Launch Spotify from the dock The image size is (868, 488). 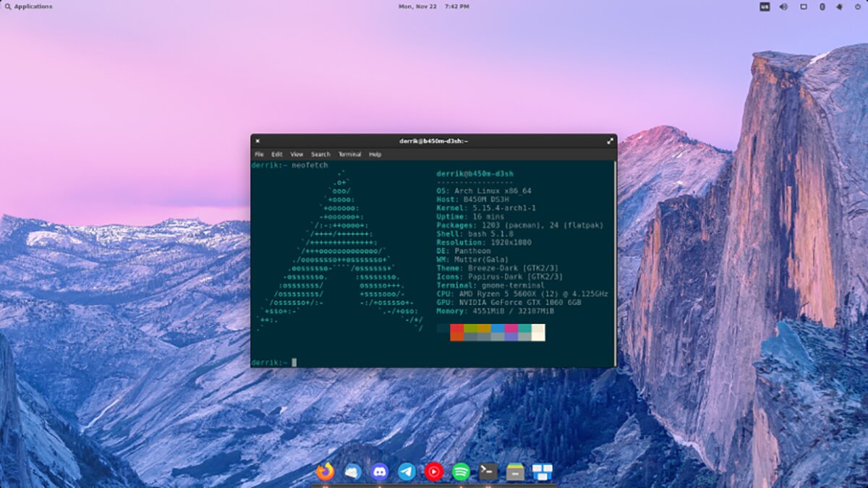(x=461, y=471)
